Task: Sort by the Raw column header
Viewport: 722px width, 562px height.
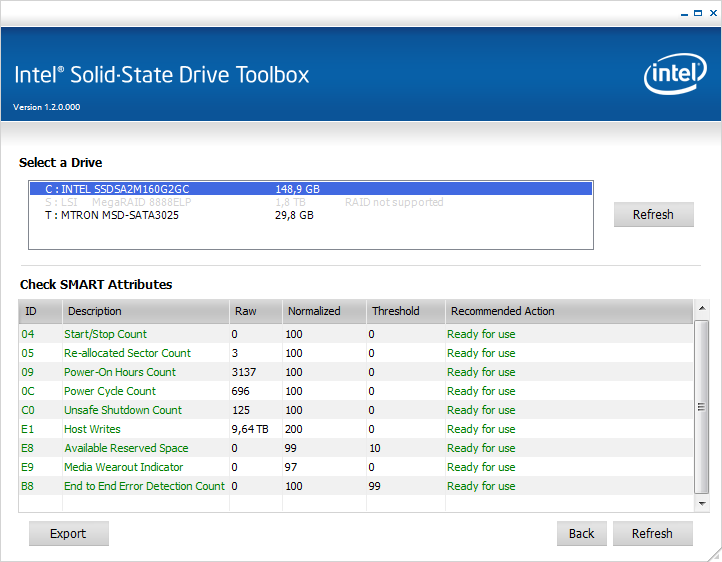Action: pyautogui.click(x=256, y=311)
